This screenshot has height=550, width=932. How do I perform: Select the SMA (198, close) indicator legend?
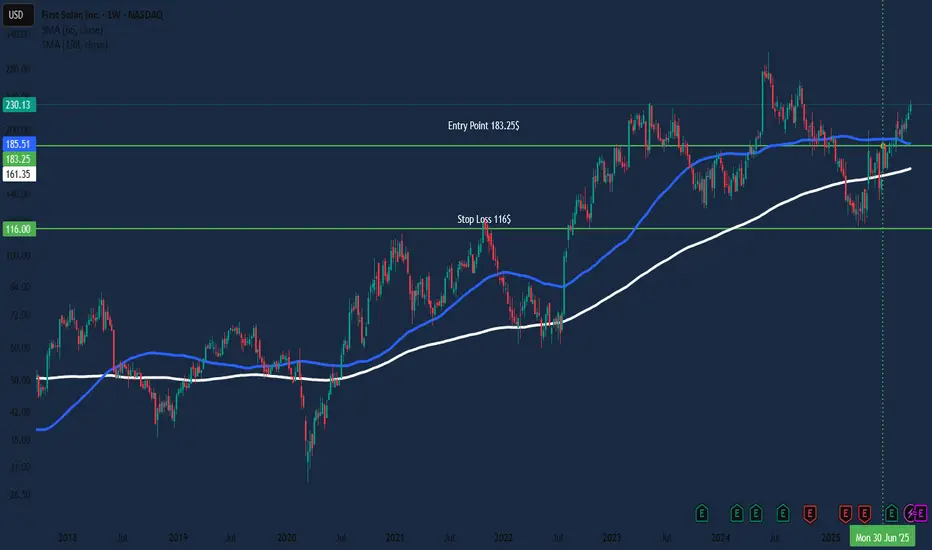pyautogui.click(x=74, y=45)
